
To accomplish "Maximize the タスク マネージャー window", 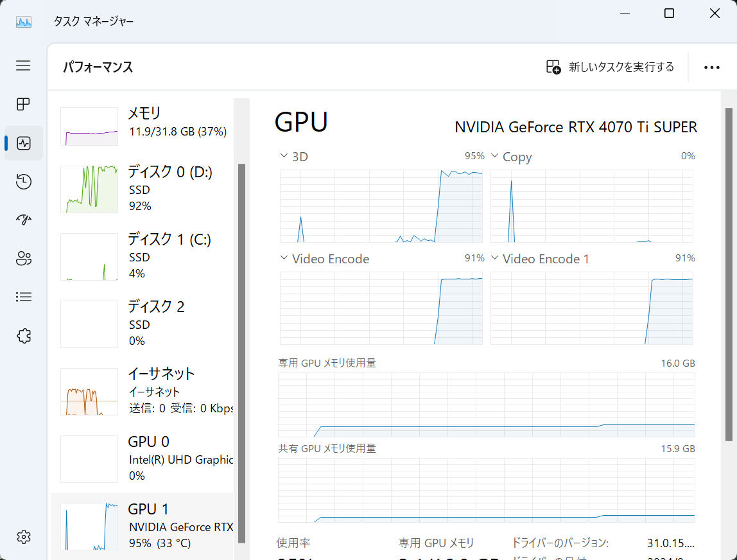I will point(670,13).
